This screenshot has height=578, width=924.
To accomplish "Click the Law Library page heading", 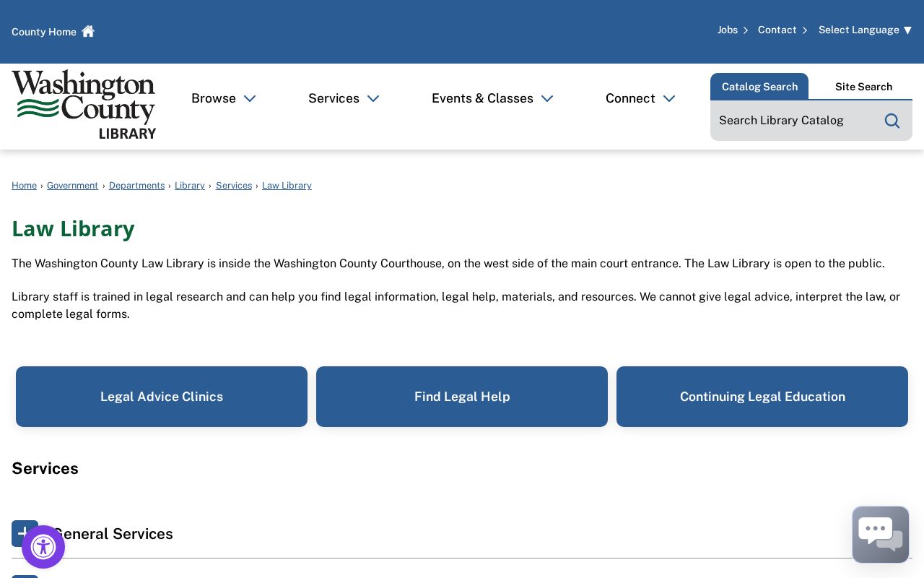I will [x=73, y=228].
